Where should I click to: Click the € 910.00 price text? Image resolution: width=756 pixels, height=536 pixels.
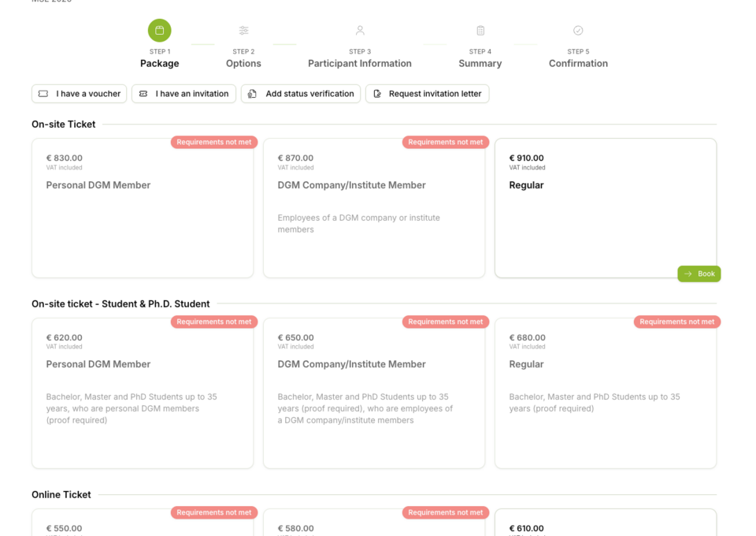527,158
